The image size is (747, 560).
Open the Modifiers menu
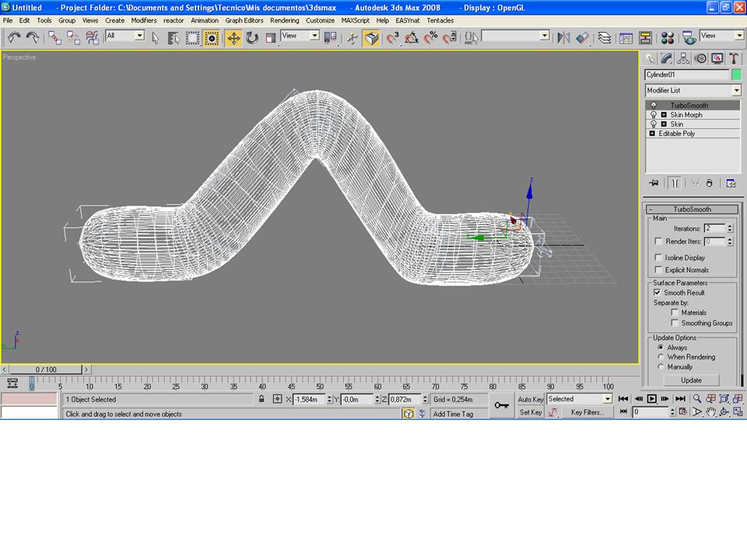[x=144, y=20]
